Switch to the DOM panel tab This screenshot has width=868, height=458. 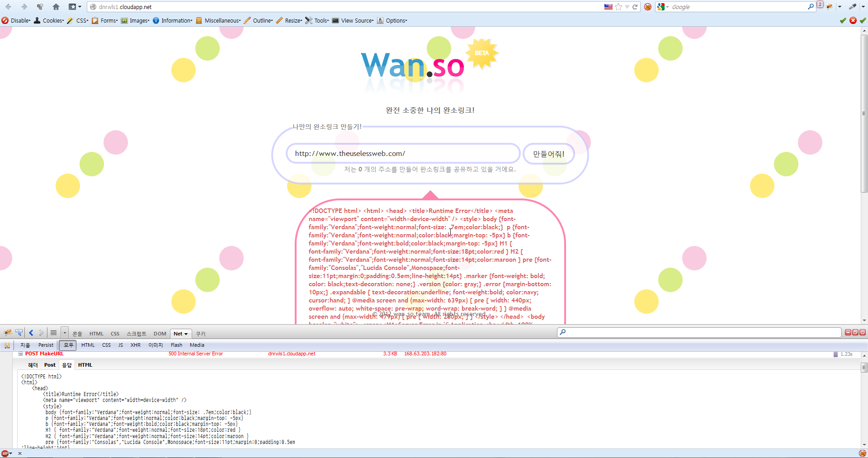(160, 334)
